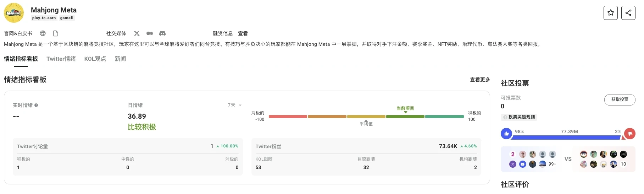Open the X (Twitter) social link
Screen dimensions: 644x194
click(x=137, y=33)
